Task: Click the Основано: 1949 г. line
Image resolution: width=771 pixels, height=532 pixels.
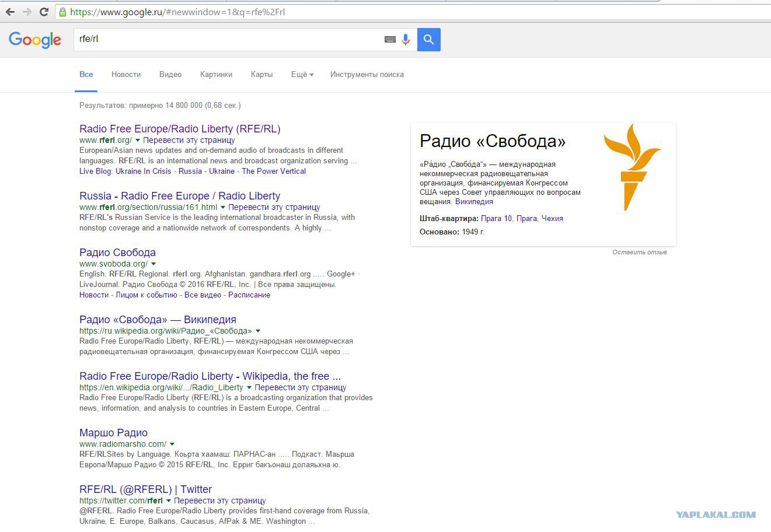Action: coord(452,232)
